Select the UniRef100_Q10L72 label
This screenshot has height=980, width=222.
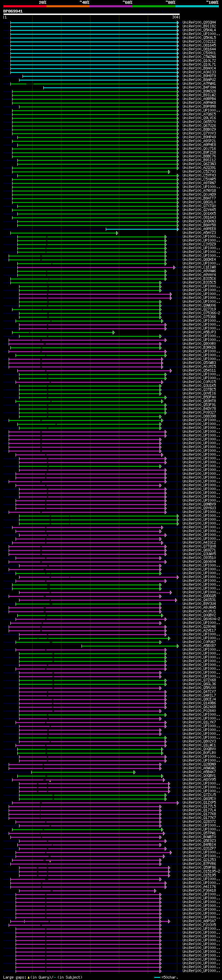pyautogui.click(x=199, y=60)
